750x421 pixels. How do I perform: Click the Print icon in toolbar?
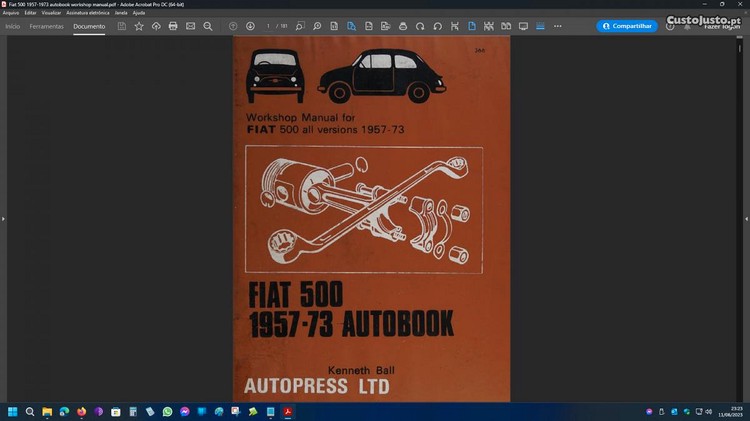click(x=173, y=26)
